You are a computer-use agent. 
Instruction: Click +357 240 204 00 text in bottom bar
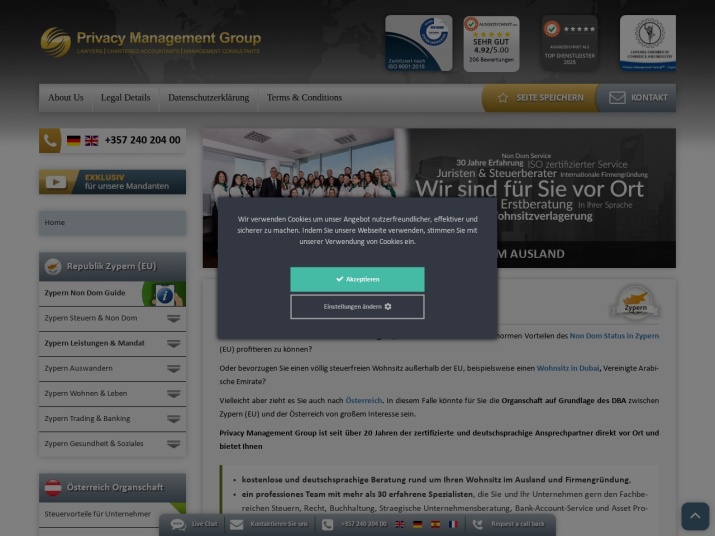(363, 524)
